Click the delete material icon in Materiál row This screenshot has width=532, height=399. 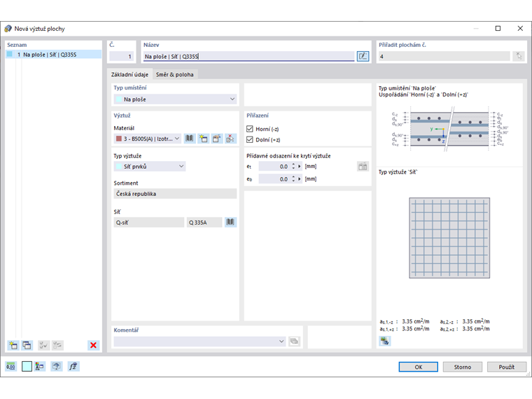[x=230, y=139]
